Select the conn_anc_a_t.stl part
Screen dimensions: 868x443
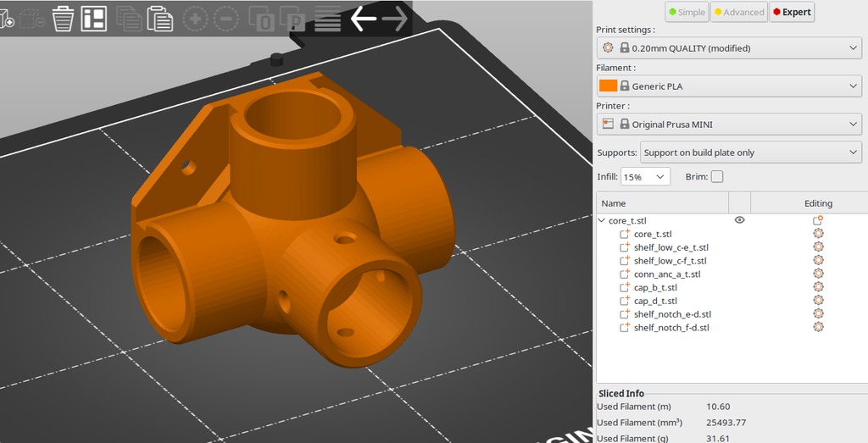(x=667, y=274)
